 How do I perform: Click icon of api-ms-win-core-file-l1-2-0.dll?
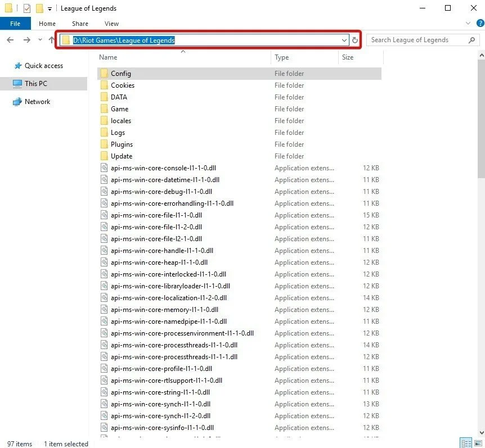coord(104,227)
